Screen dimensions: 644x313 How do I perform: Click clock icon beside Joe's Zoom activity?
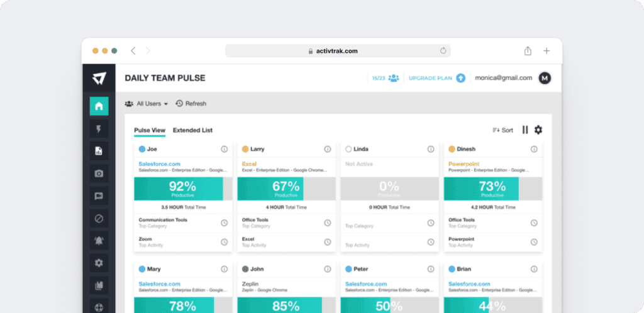coord(225,242)
